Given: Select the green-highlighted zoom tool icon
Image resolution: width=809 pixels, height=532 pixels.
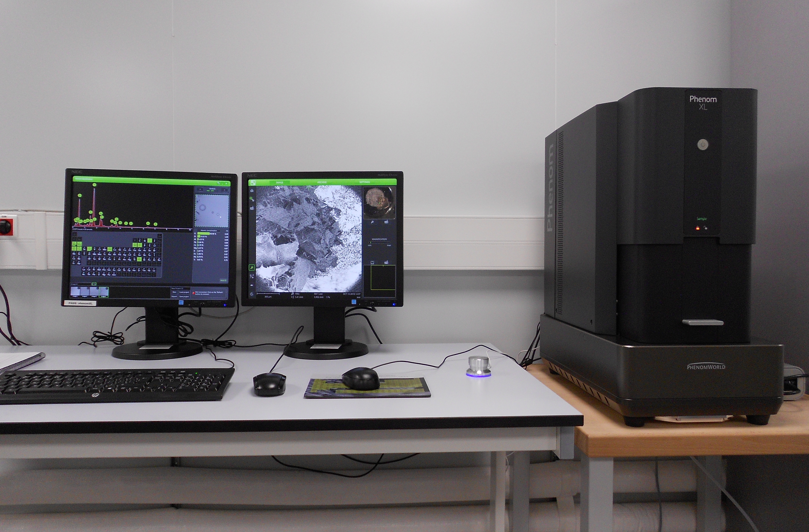Looking at the screenshot, I should pos(252,267).
